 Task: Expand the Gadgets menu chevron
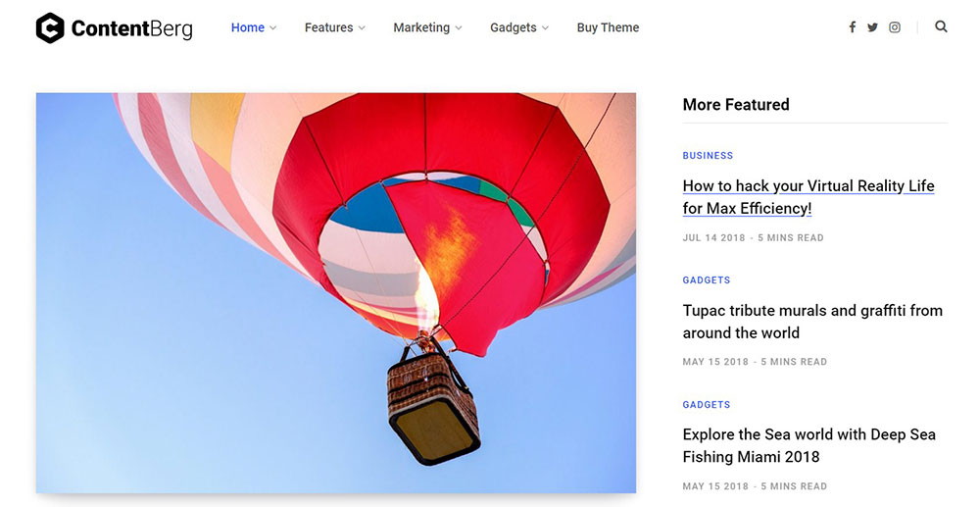coord(545,28)
